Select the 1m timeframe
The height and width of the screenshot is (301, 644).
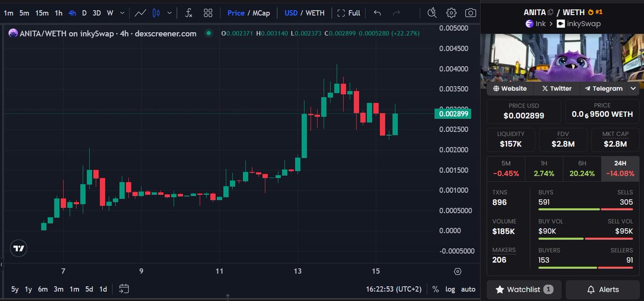pyautogui.click(x=9, y=12)
